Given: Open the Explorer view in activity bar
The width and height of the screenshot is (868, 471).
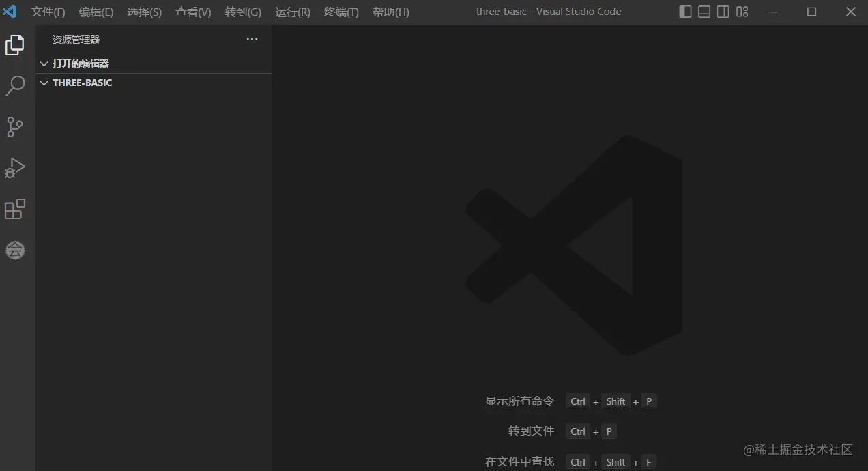Looking at the screenshot, I should (x=15, y=45).
